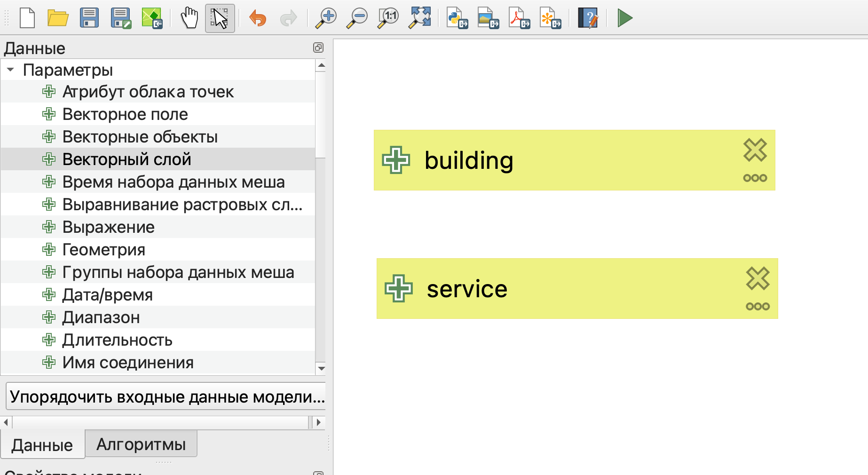The image size is (868, 475).
Task: Switch to the Алгоритмы tab
Action: coord(141,444)
